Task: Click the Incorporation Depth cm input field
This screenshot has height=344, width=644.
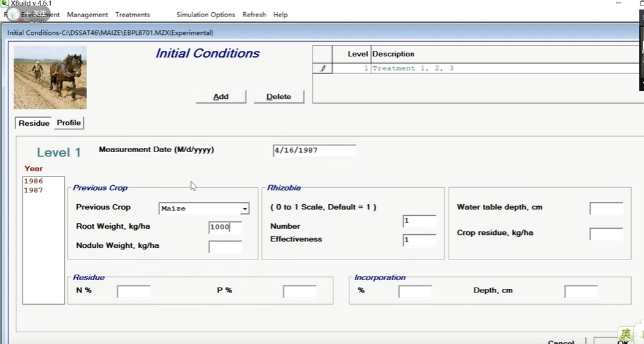Action: pos(581,291)
